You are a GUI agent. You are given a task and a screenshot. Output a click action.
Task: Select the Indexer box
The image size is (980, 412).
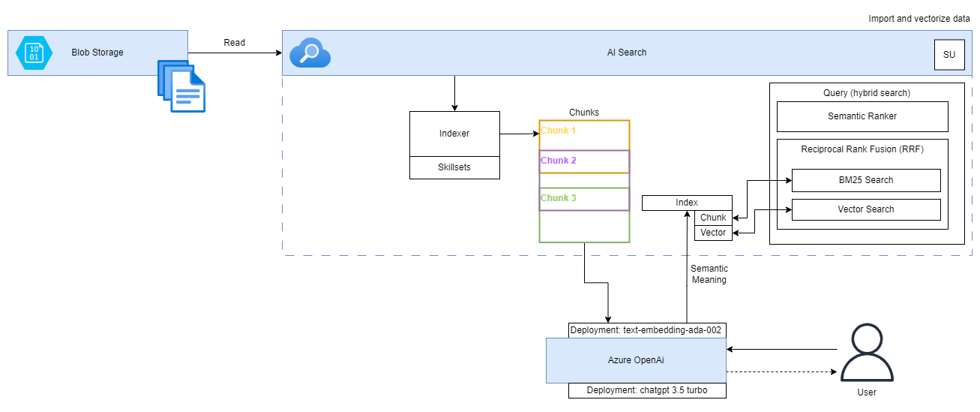tap(454, 134)
